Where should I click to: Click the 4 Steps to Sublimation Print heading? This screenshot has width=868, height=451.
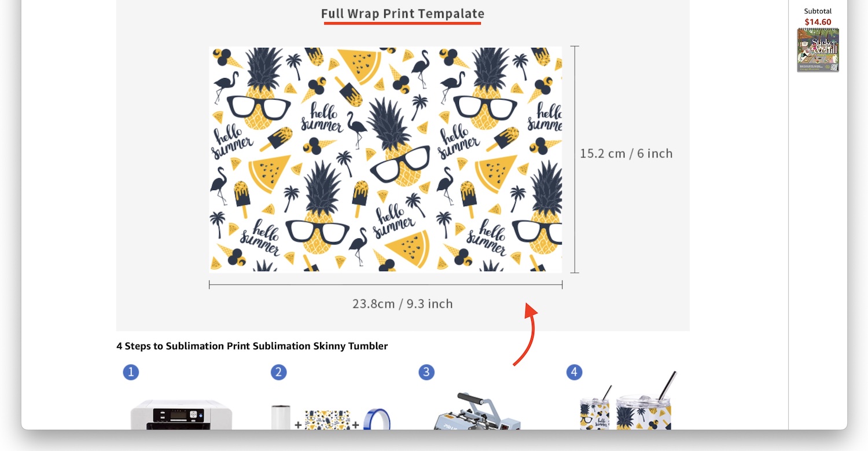pos(252,346)
